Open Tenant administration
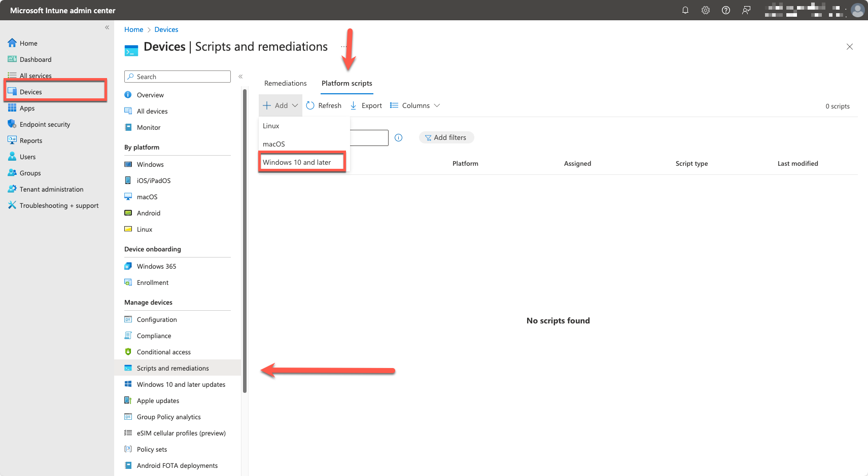The width and height of the screenshot is (868, 476). (x=51, y=189)
